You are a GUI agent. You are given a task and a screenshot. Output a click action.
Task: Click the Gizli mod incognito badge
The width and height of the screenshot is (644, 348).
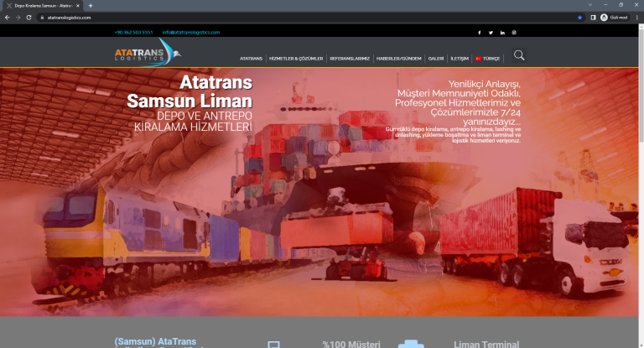(x=614, y=18)
